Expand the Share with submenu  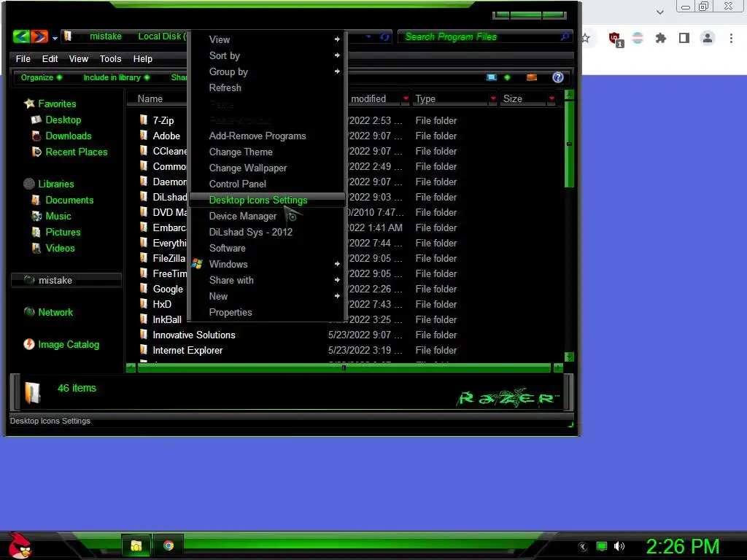click(267, 280)
